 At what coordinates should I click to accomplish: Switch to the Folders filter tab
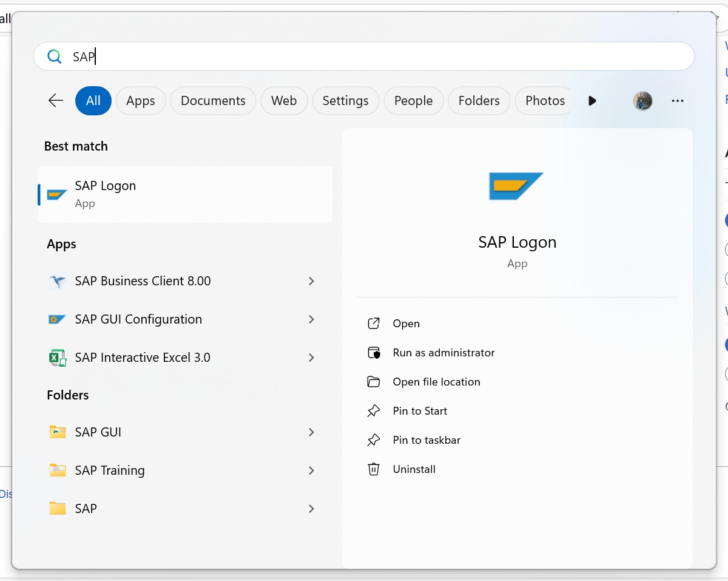(479, 101)
